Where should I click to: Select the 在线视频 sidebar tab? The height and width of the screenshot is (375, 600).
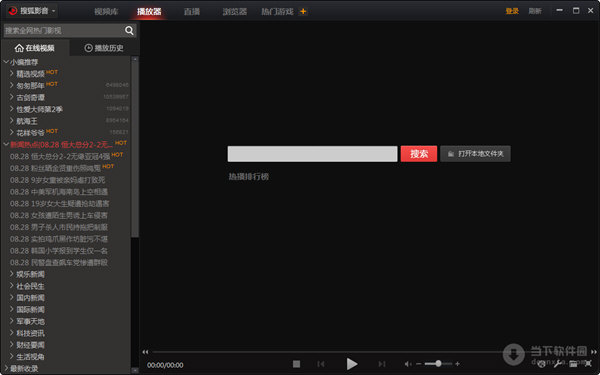[x=35, y=48]
